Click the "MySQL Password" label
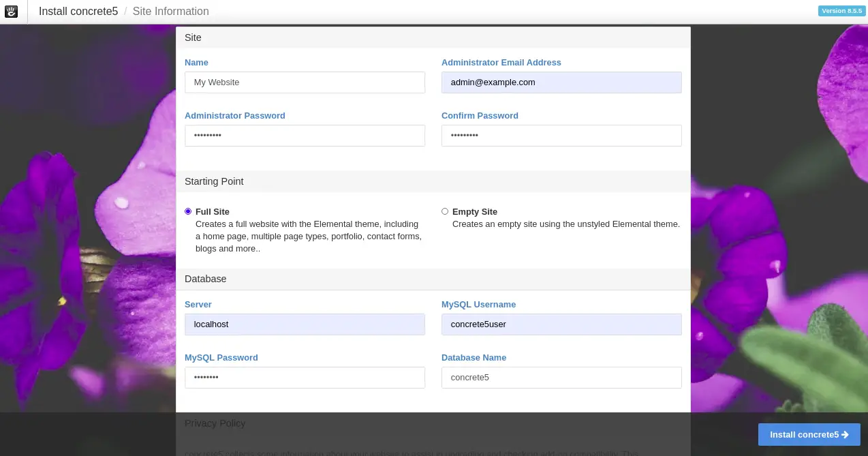868x456 pixels. click(221, 358)
